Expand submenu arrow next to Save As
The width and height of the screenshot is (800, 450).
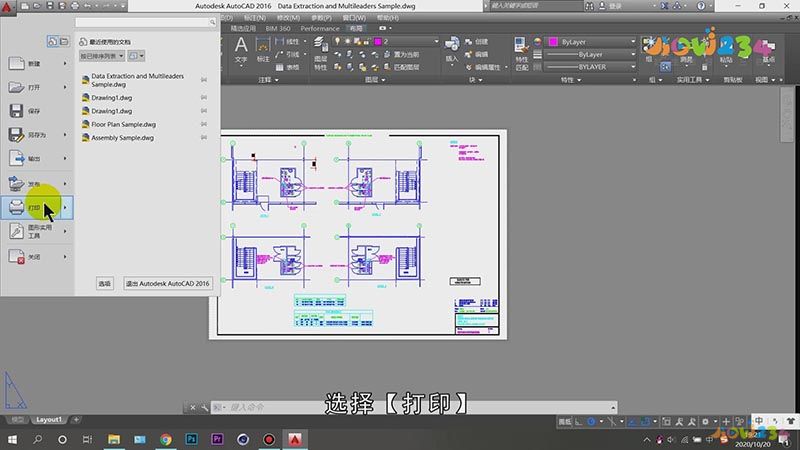point(65,135)
